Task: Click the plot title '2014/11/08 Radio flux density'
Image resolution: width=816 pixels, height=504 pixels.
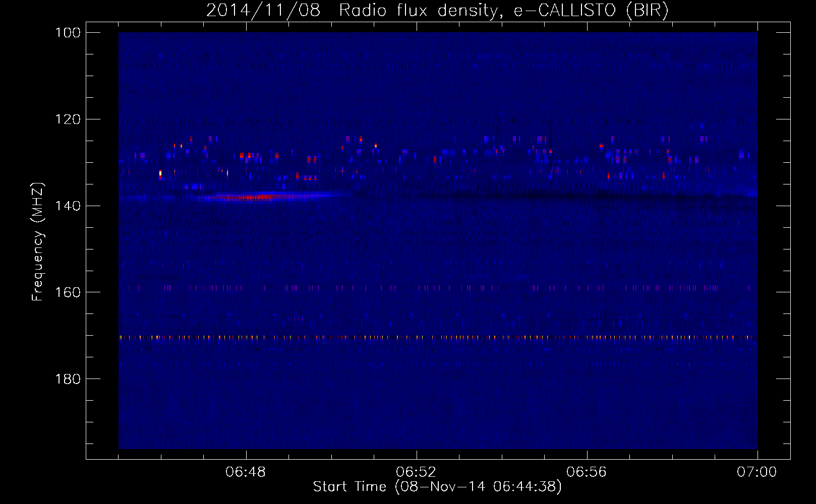Action: (437, 10)
